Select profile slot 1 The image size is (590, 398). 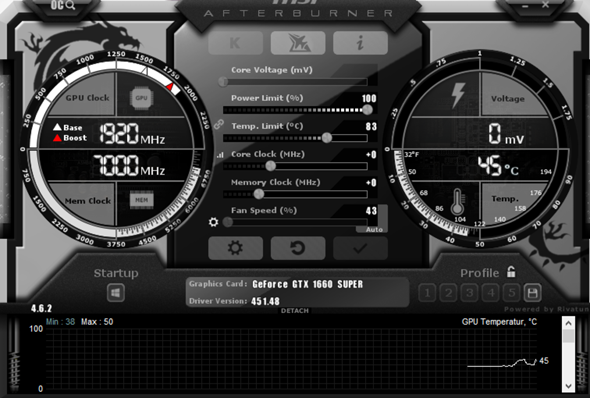[427, 293]
